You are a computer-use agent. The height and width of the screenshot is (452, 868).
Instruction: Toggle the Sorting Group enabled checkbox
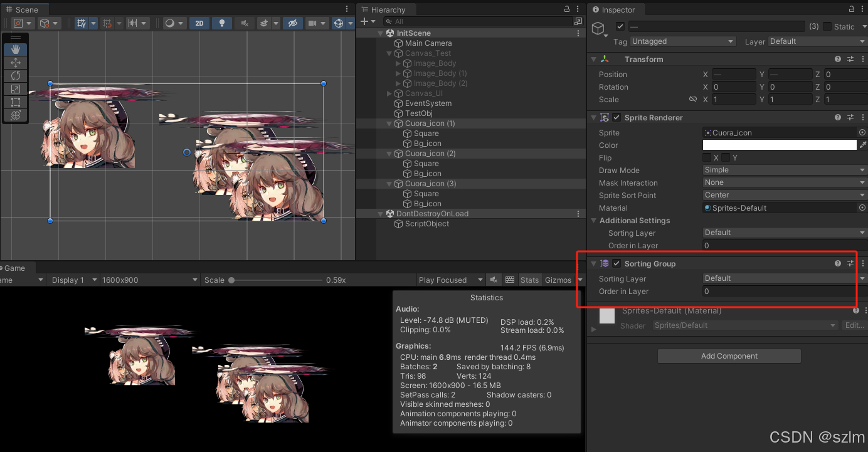[617, 263]
